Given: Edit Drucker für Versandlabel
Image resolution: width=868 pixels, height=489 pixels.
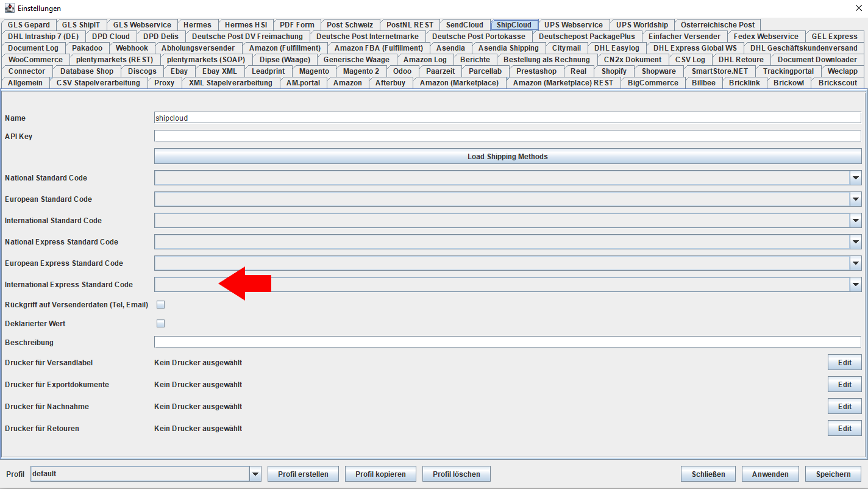Looking at the screenshot, I should point(844,363).
